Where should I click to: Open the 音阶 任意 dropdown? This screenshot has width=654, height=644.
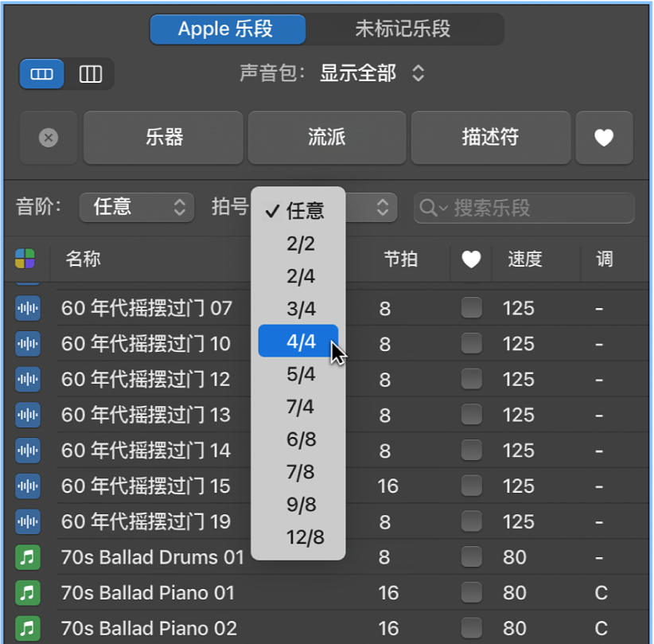tap(136, 207)
